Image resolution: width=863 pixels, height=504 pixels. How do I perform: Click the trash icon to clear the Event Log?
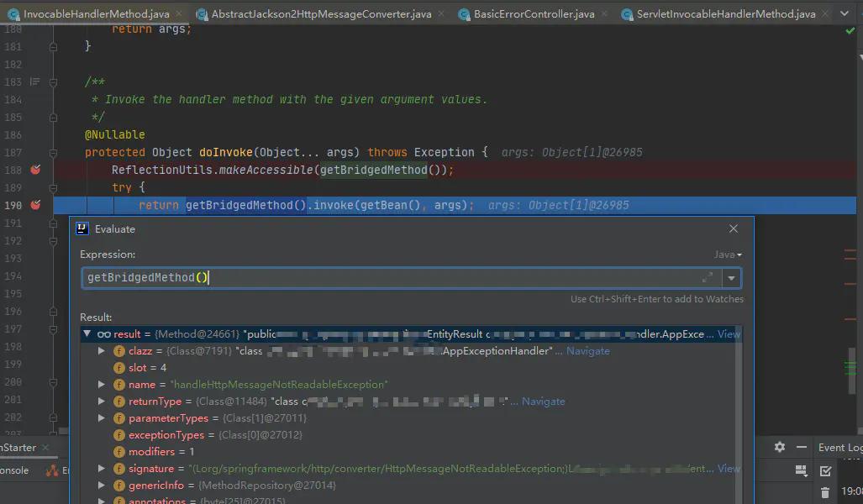(825, 492)
